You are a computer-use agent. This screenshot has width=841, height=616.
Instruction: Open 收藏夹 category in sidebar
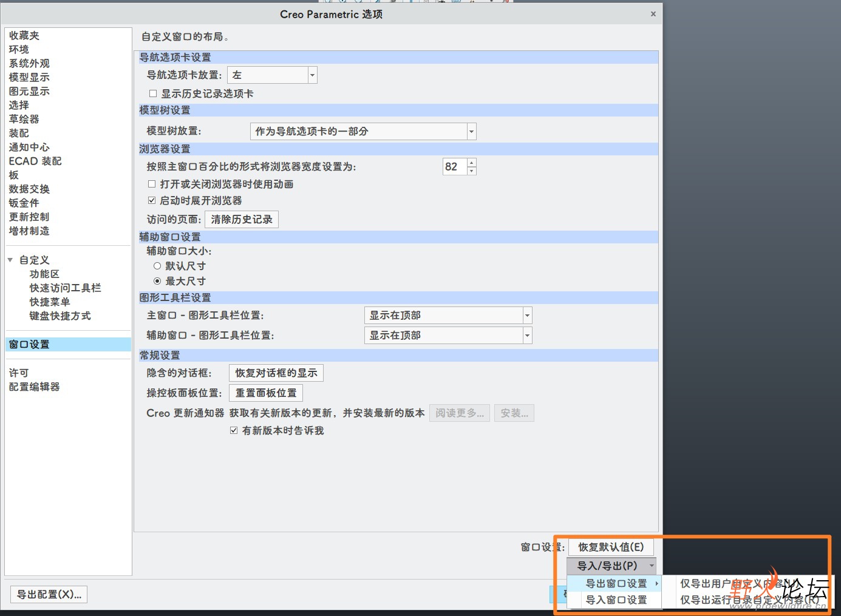(x=24, y=36)
